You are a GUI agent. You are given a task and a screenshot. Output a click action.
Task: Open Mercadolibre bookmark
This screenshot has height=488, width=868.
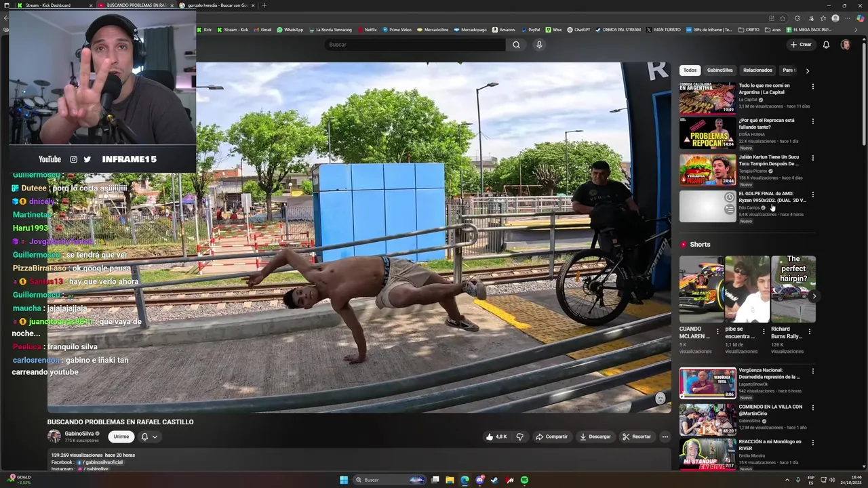pyautogui.click(x=433, y=30)
